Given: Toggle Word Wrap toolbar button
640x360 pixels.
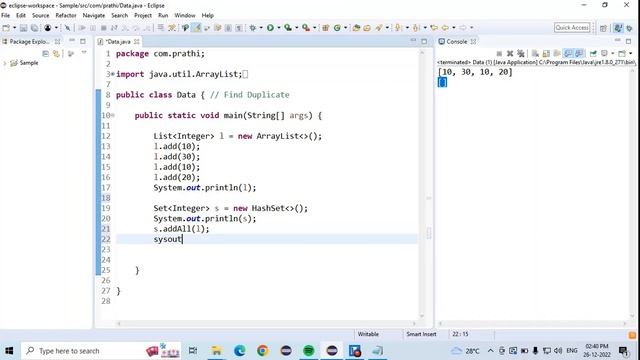Looking at the screenshot, I should click(218, 28).
